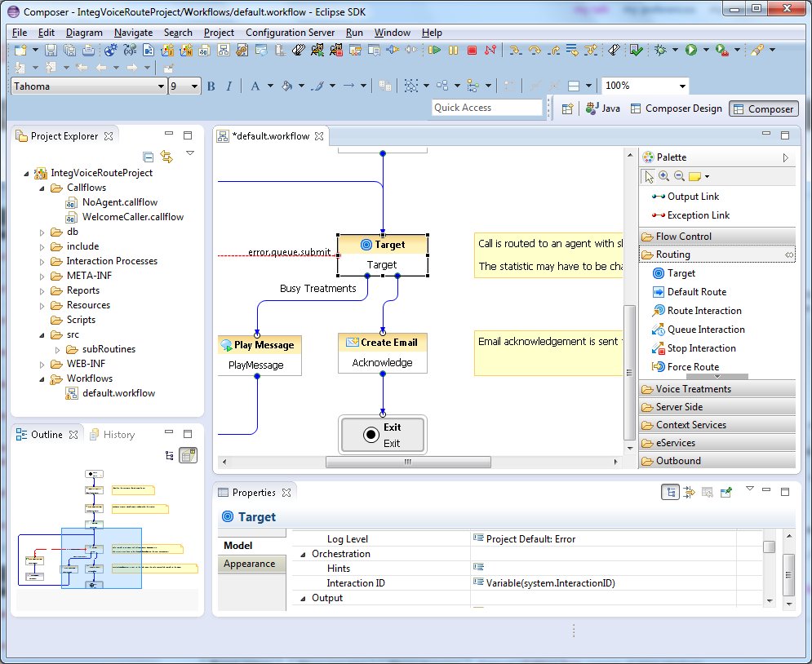The image size is (812, 664).
Task: Open the font size 9 dropdown
Action: 195,86
